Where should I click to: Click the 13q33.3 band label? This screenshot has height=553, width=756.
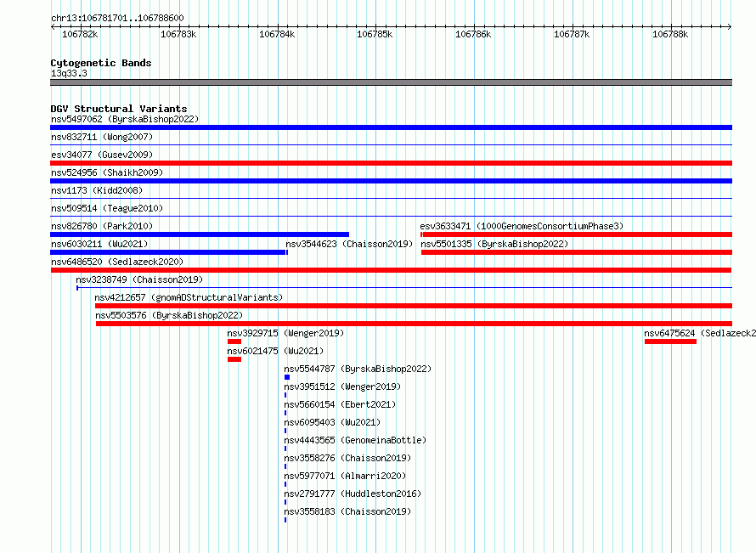point(69,73)
